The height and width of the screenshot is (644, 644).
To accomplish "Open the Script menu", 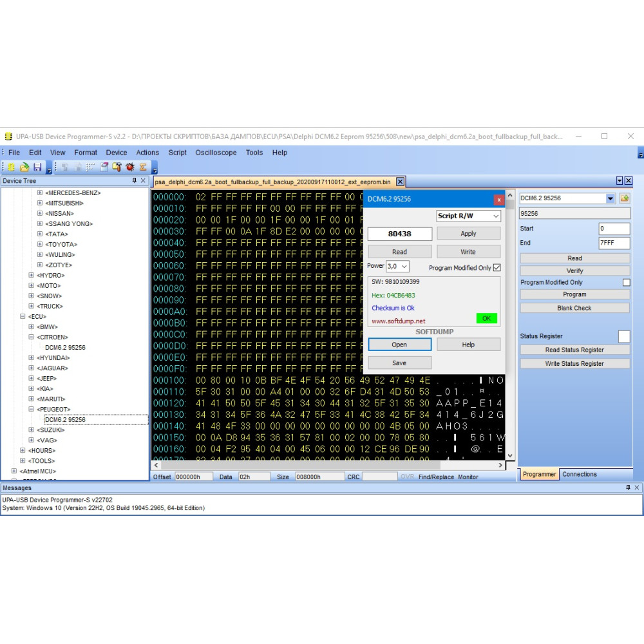I will tap(178, 153).
